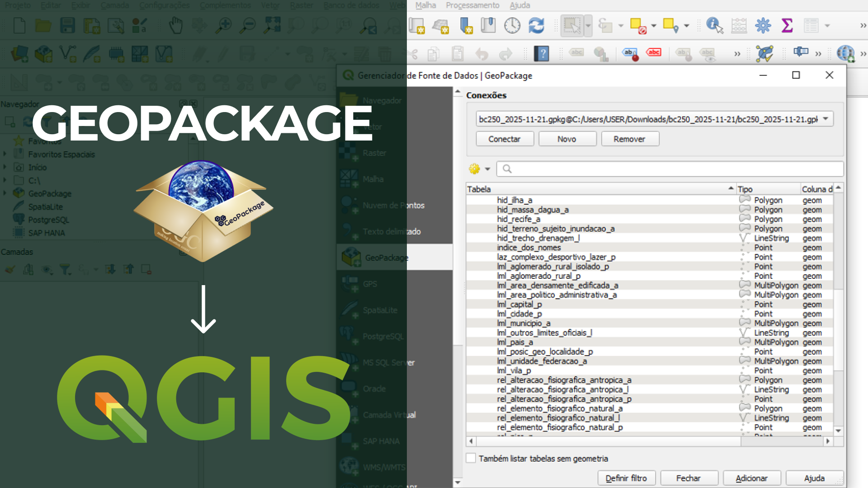Enable listing tables without geometry
The width and height of the screenshot is (868, 488).
click(471, 458)
